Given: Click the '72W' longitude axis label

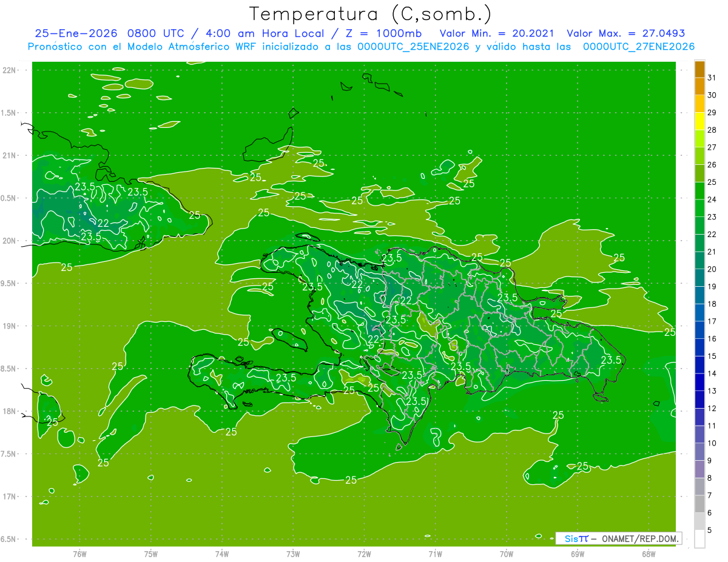Looking at the screenshot, I should [x=365, y=554].
